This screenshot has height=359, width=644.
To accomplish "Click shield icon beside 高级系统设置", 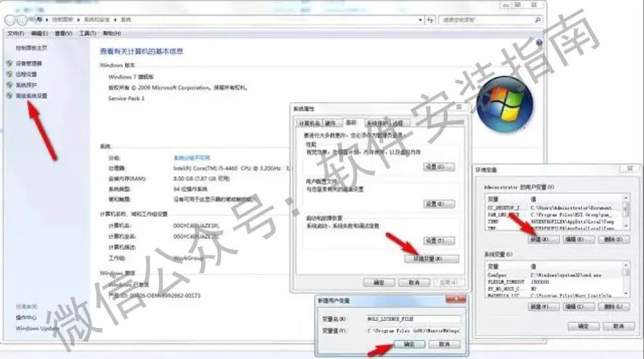I will point(10,96).
